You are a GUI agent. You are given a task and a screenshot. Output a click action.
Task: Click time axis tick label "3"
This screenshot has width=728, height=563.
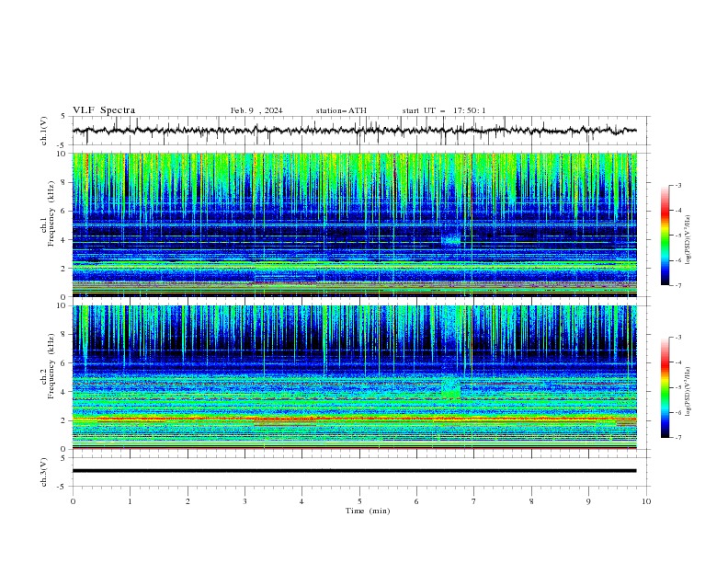coord(245,501)
